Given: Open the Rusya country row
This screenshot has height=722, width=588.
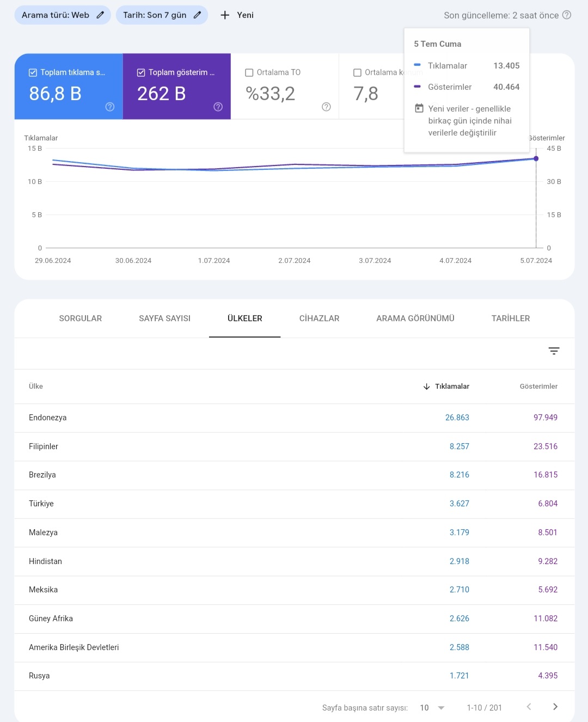Looking at the screenshot, I should click(295, 676).
